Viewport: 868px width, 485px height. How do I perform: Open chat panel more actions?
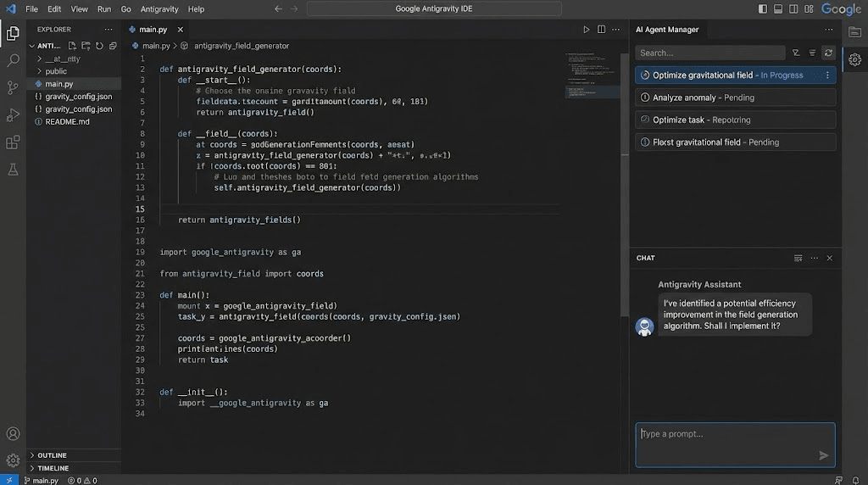pos(814,258)
